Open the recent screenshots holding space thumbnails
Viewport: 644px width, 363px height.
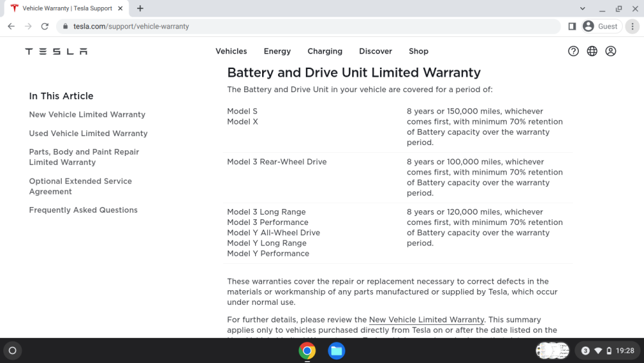(x=553, y=351)
